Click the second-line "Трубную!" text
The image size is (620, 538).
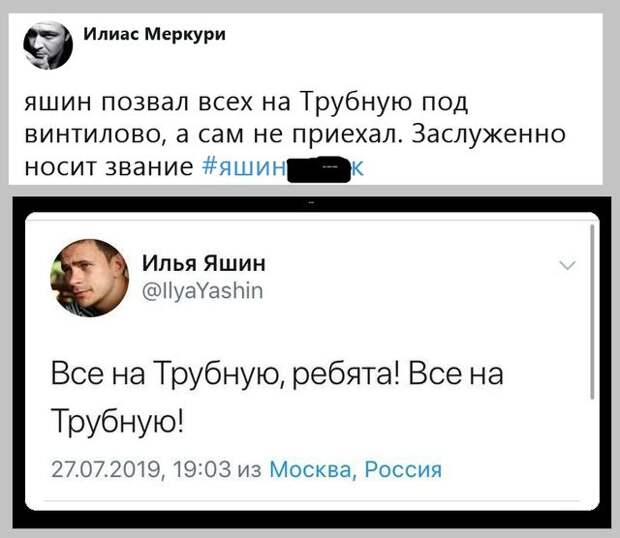pos(117,421)
